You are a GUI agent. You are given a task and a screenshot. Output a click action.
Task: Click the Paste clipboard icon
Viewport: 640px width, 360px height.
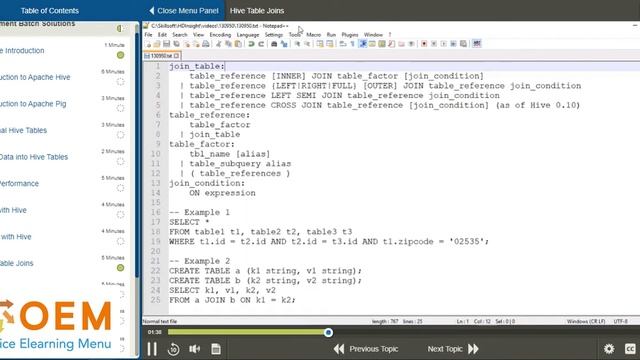pyautogui.click(x=238, y=44)
